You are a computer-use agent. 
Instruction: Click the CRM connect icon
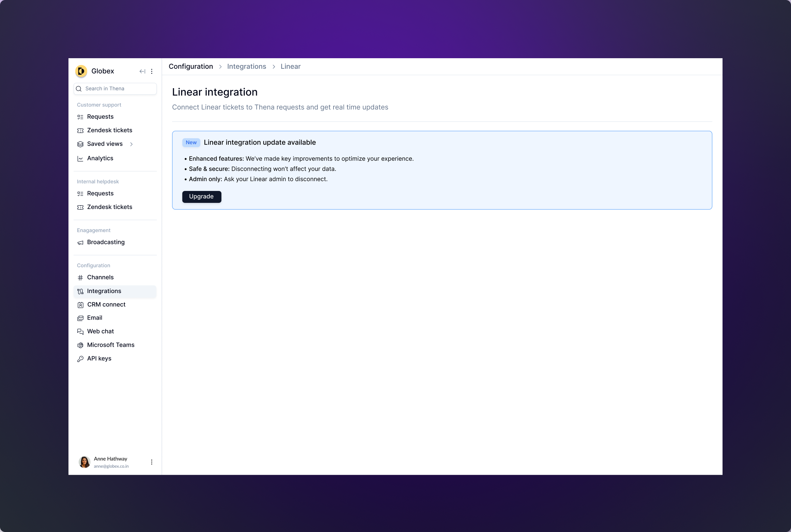tap(80, 305)
